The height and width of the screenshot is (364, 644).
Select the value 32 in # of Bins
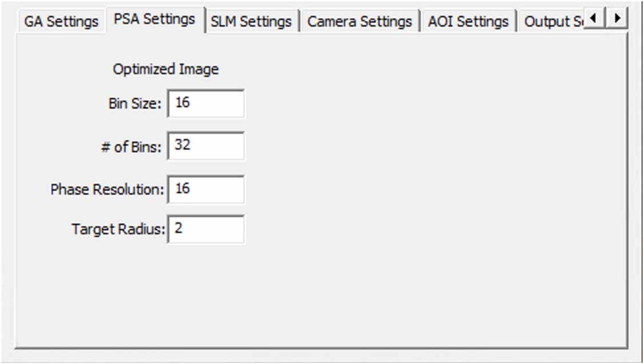(x=183, y=145)
